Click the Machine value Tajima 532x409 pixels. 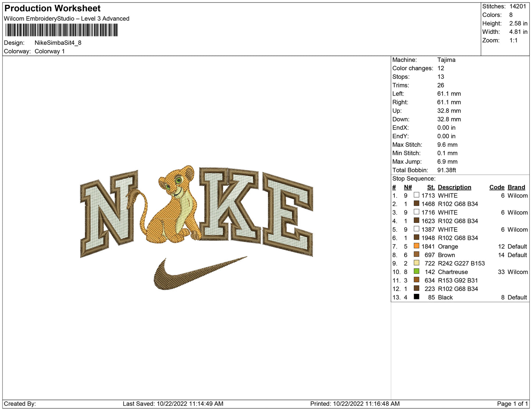point(446,60)
